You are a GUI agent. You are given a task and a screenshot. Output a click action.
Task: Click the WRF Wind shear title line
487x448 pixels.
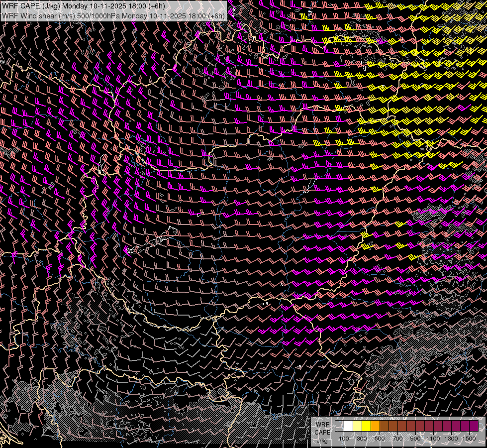[x=113, y=16]
